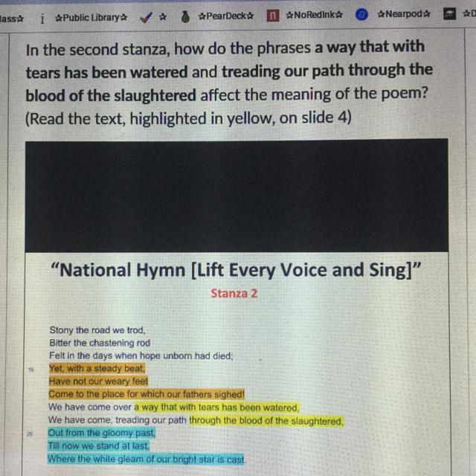Click '(Read the text, highlighted in yellow, on slide 4)'
This screenshot has width=476, height=476.
pos(188,118)
